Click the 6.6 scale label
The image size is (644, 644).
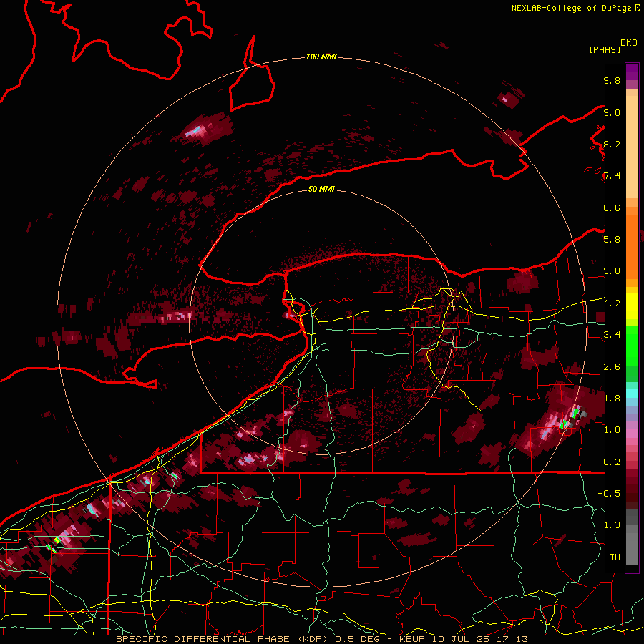[x=612, y=208]
